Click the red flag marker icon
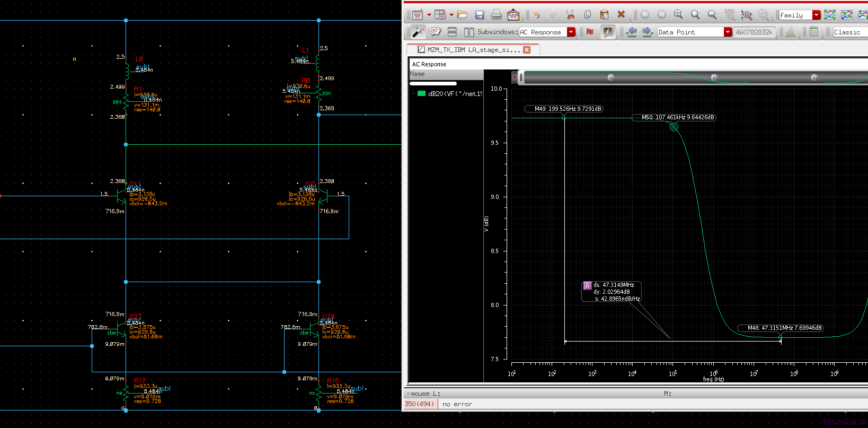Viewport: 868px width, 428px height. (x=590, y=32)
